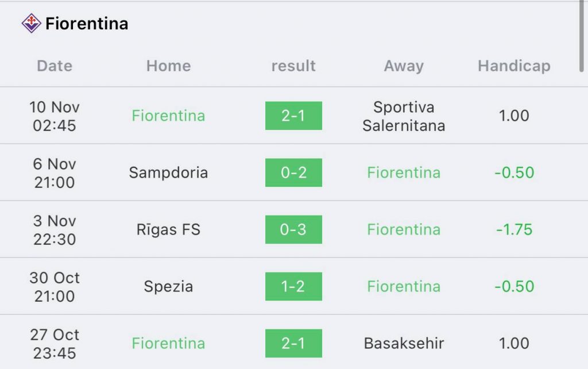Select the Home column header

pos(168,66)
